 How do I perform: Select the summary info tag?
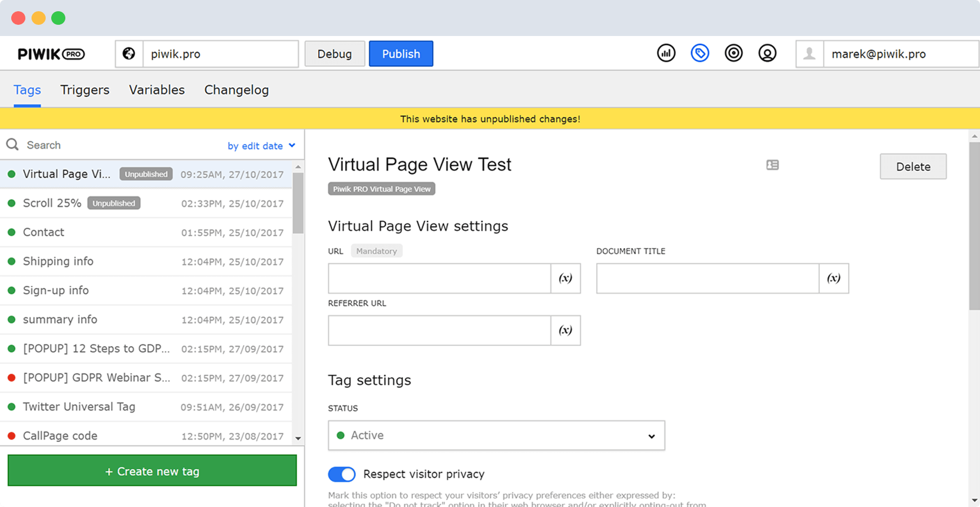pyautogui.click(x=146, y=320)
